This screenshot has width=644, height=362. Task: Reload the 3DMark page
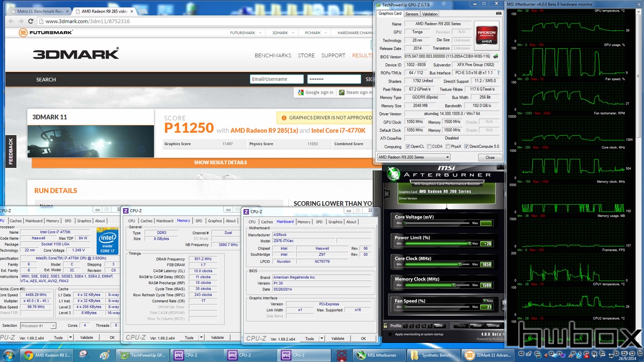[x=31, y=21]
